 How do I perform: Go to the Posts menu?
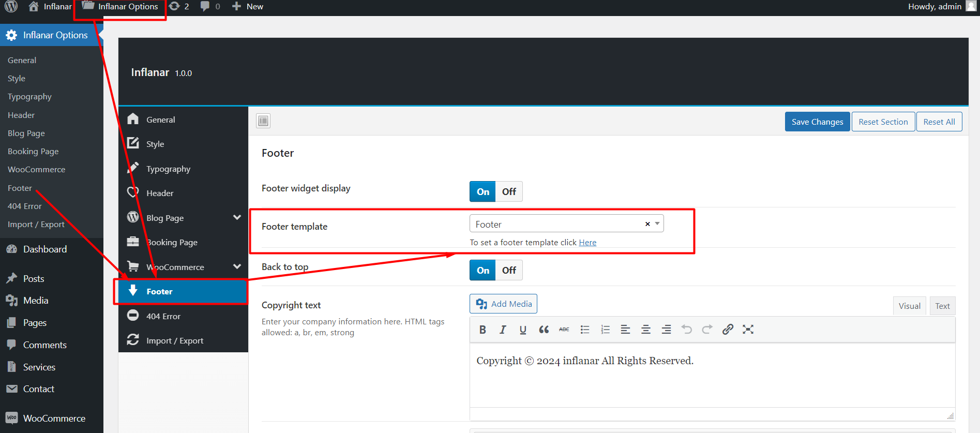click(x=34, y=279)
